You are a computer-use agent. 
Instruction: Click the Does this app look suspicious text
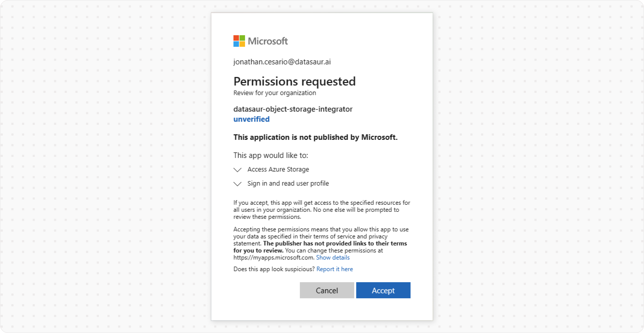(x=274, y=269)
